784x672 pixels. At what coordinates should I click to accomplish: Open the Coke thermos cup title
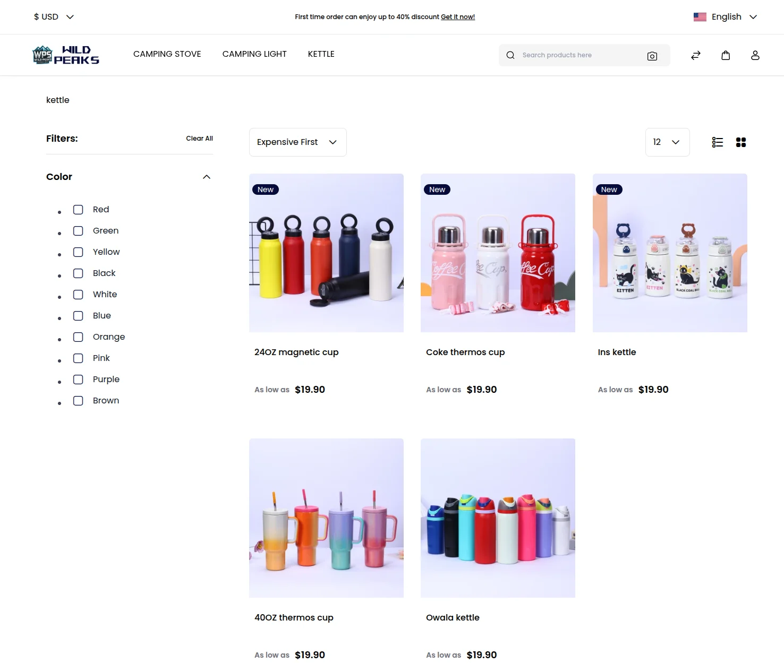[465, 352]
